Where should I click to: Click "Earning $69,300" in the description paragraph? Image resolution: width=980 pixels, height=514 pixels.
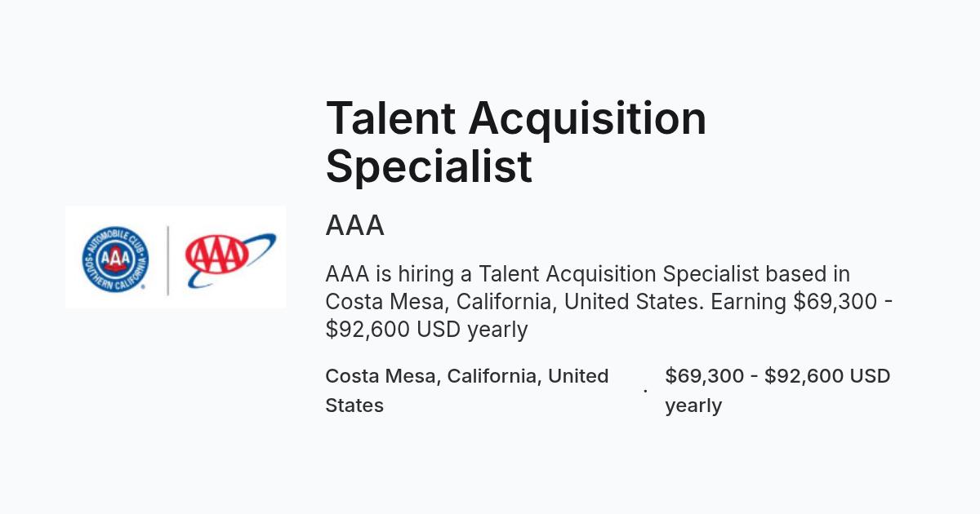coord(792,302)
